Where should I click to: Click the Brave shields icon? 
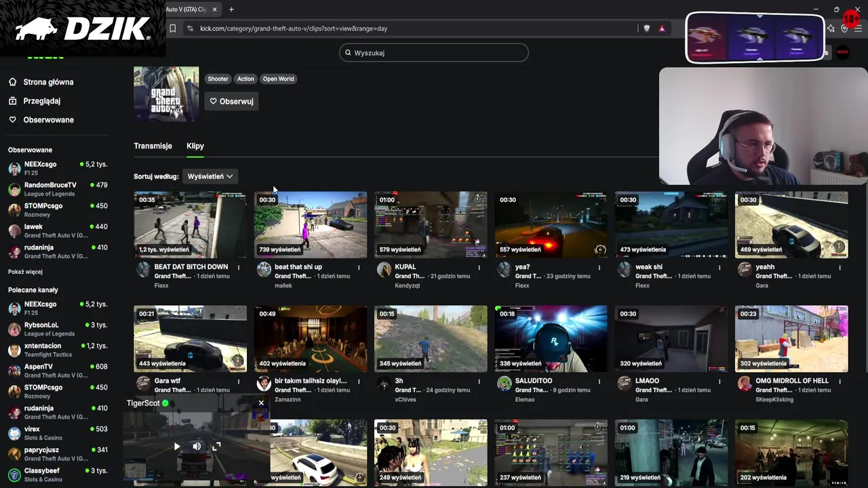tap(646, 28)
